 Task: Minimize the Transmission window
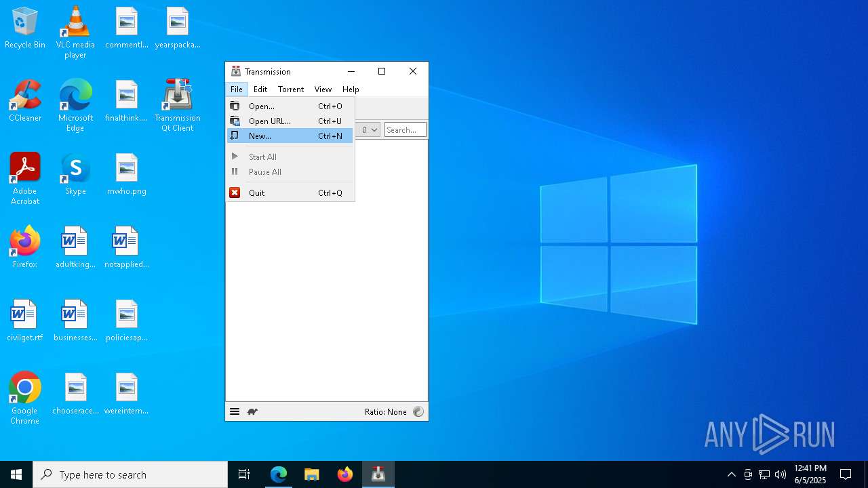pos(351,71)
